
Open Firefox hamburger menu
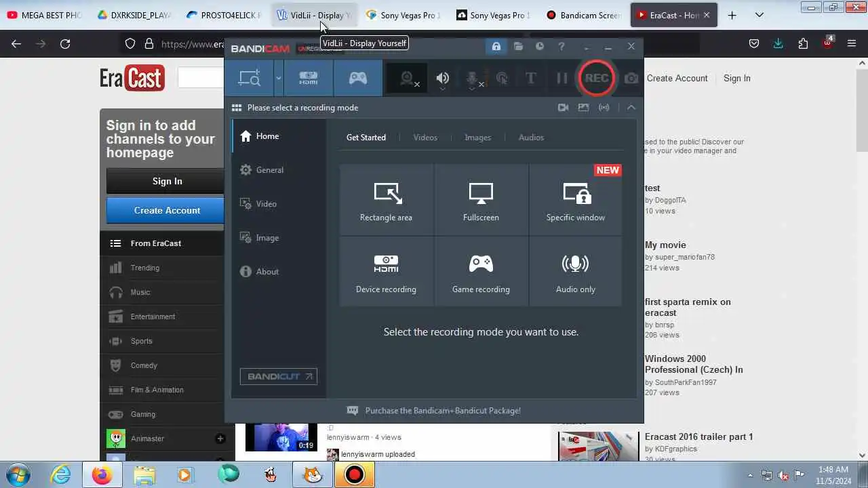pyautogui.click(x=852, y=44)
